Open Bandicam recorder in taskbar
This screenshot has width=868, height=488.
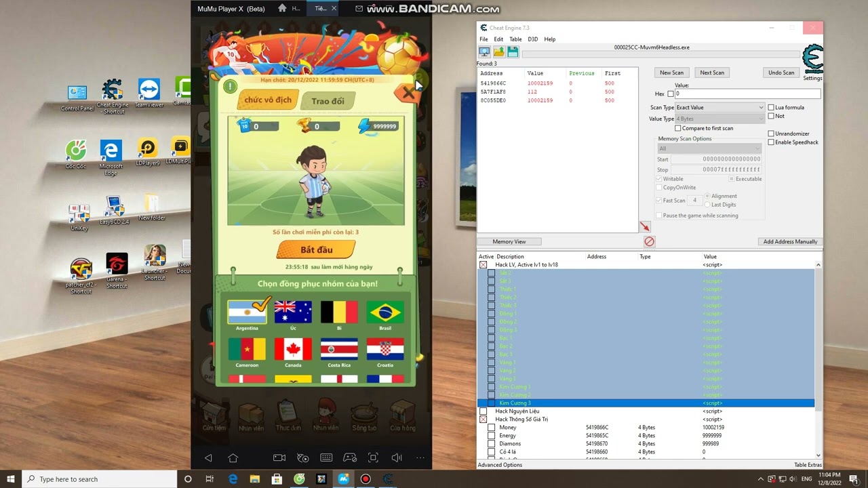(x=366, y=479)
